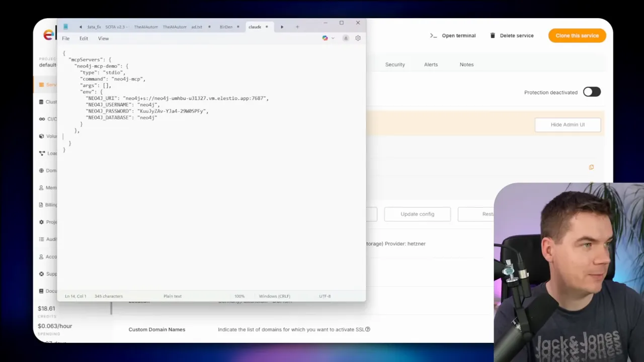
Task: Click the Domains globe icon in sidebar
Action: point(41,170)
